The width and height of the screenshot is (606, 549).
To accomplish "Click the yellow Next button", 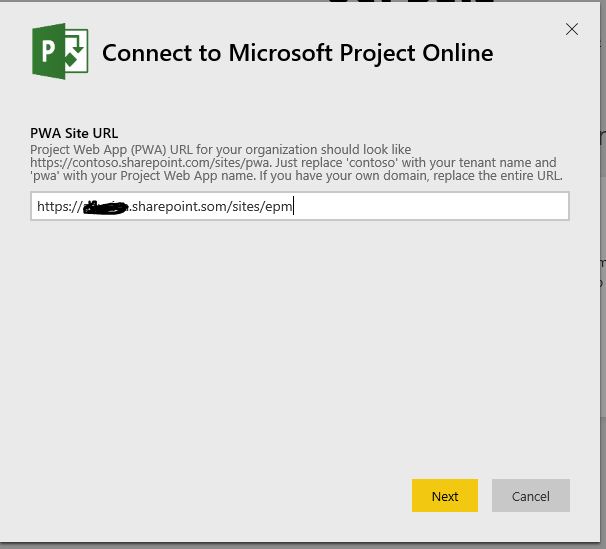I will click(445, 496).
